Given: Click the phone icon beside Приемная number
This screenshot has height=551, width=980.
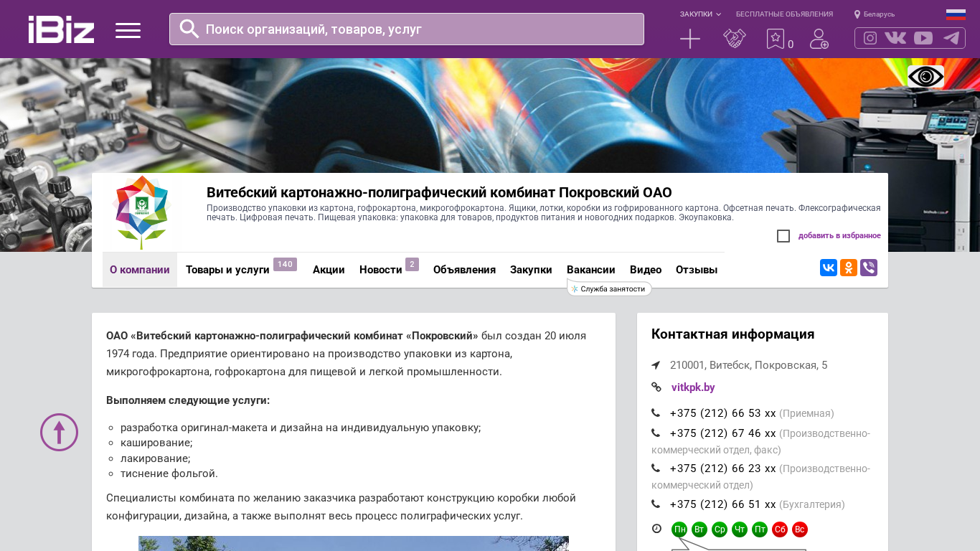Looking at the screenshot, I should [x=656, y=413].
